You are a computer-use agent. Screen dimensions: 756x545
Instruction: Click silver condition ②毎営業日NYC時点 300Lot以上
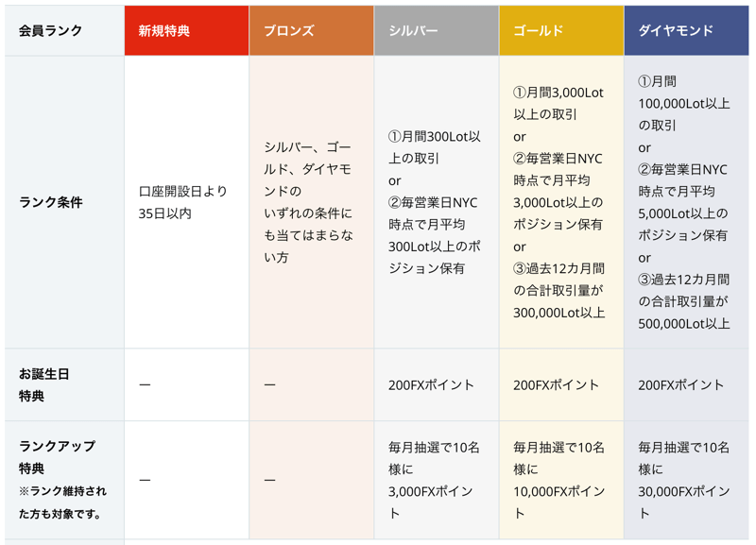click(435, 235)
